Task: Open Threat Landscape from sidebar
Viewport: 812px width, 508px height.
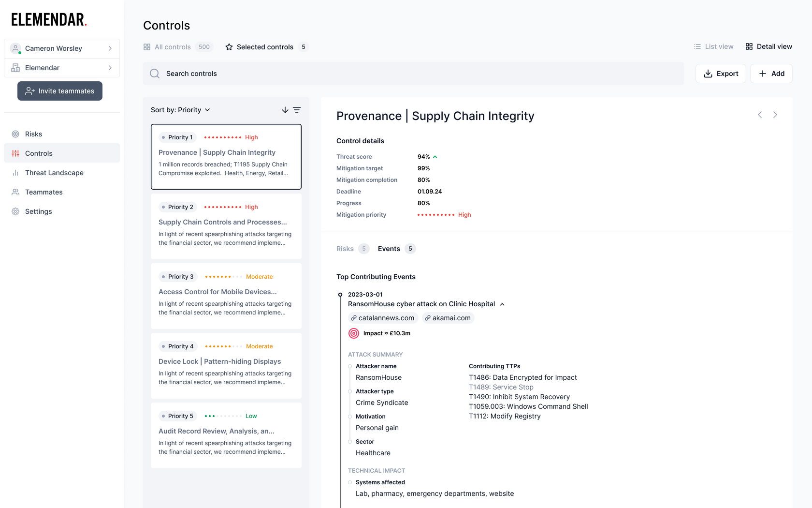Action: (x=54, y=173)
